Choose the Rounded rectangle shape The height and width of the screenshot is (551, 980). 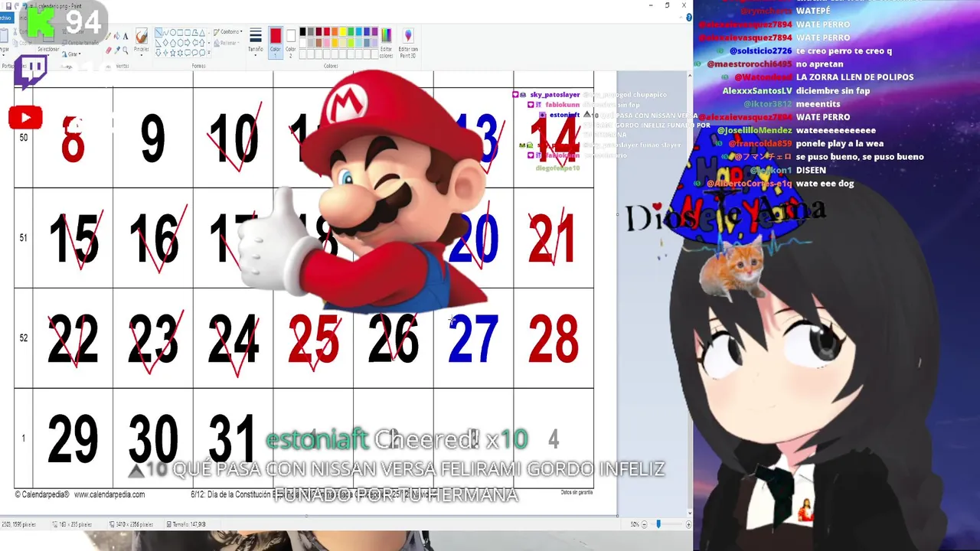pos(187,32)
